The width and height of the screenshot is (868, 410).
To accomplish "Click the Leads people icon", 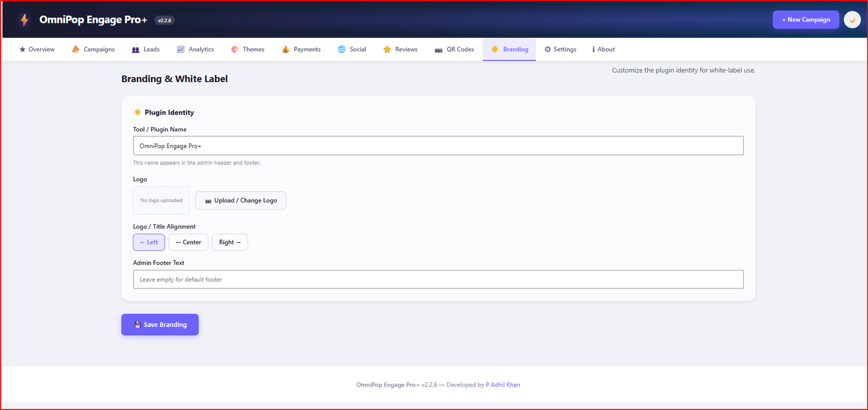I will (136, 49).
